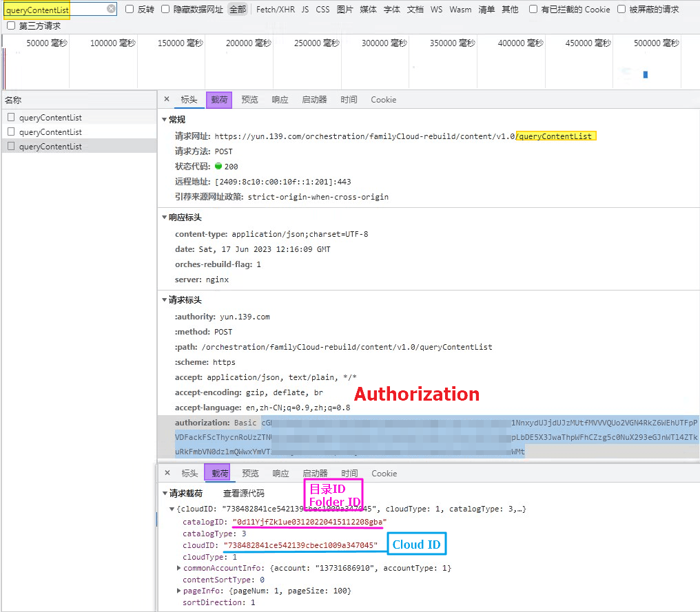Collapse the 常规 general section
700x612 pixels.
[x=164, y=119]
